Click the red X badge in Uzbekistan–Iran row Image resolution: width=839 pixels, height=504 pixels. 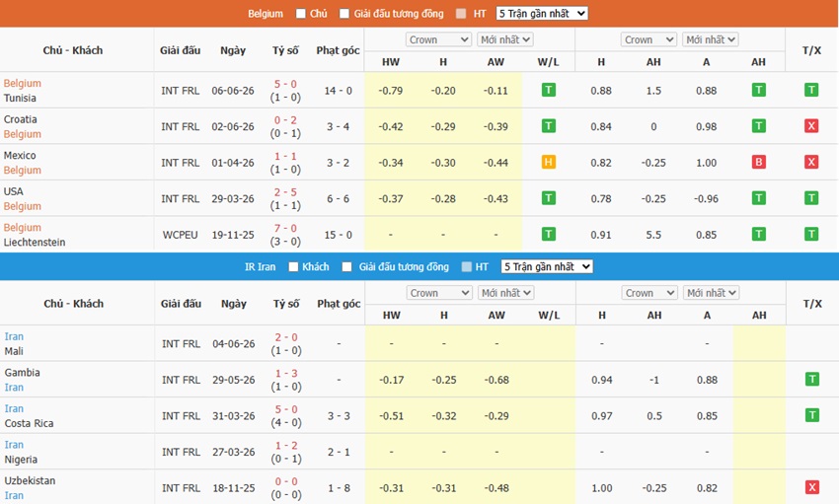coord(811,487)
